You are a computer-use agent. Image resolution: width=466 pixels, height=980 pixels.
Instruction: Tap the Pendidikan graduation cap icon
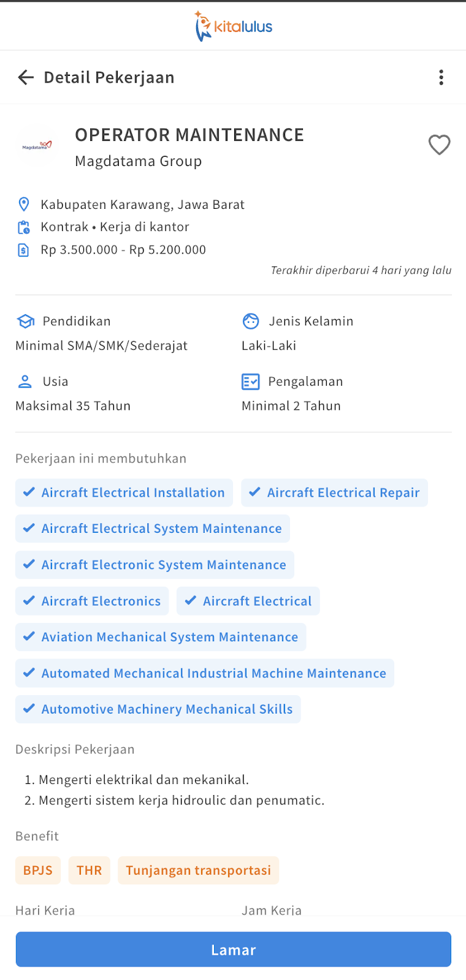coord(25,321)
